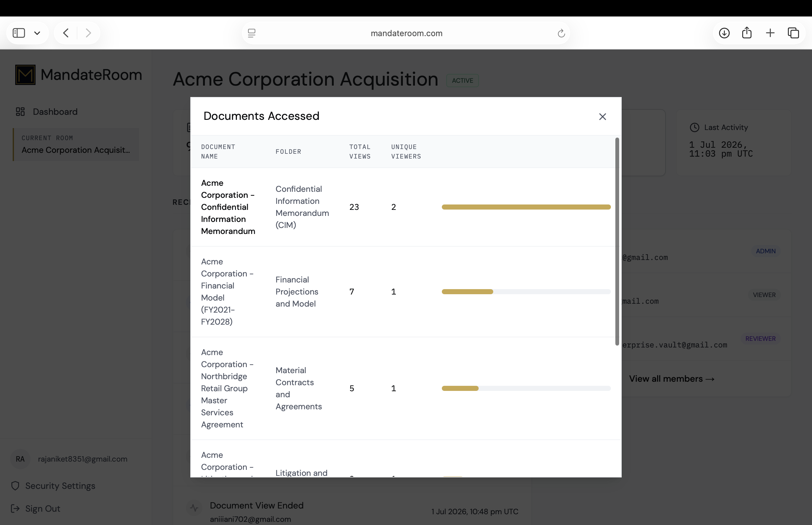Select Northbridge Retail Group Master Services Agreement
The image size is (812, 525).
227,388
